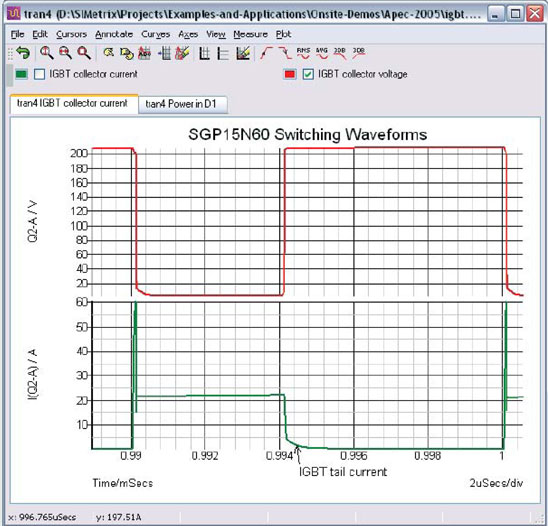
Task: Click the 0.996 tick label on time axis
Action: [354, 456]
